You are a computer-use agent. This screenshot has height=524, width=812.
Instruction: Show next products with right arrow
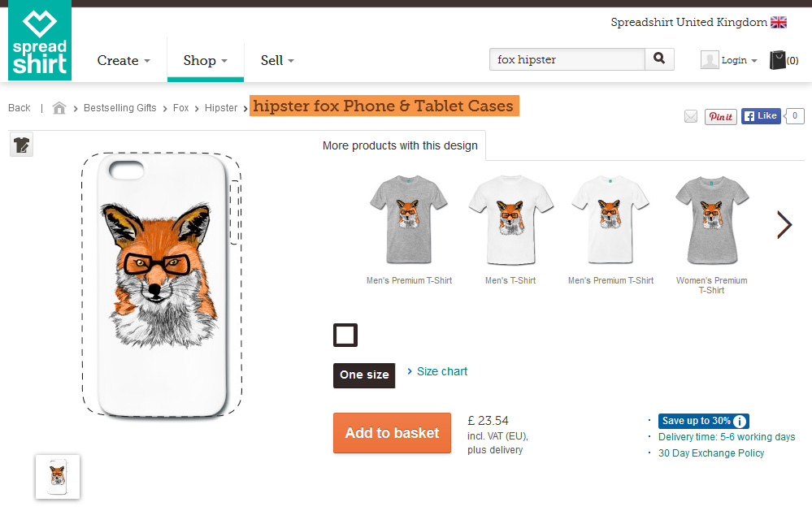click(784, 224)
